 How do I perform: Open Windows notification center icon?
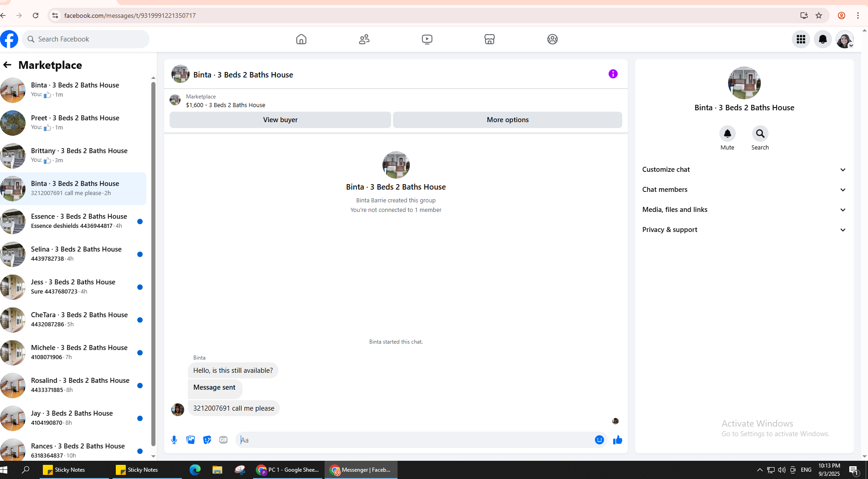pos(854,470)
